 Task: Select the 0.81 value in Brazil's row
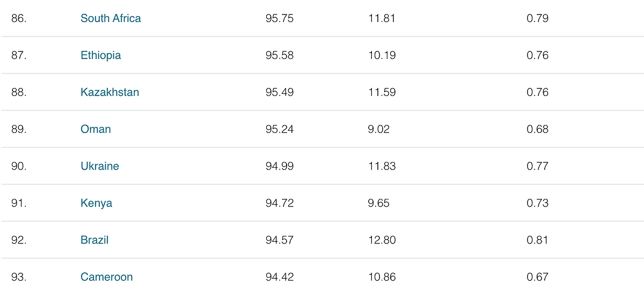537,240
